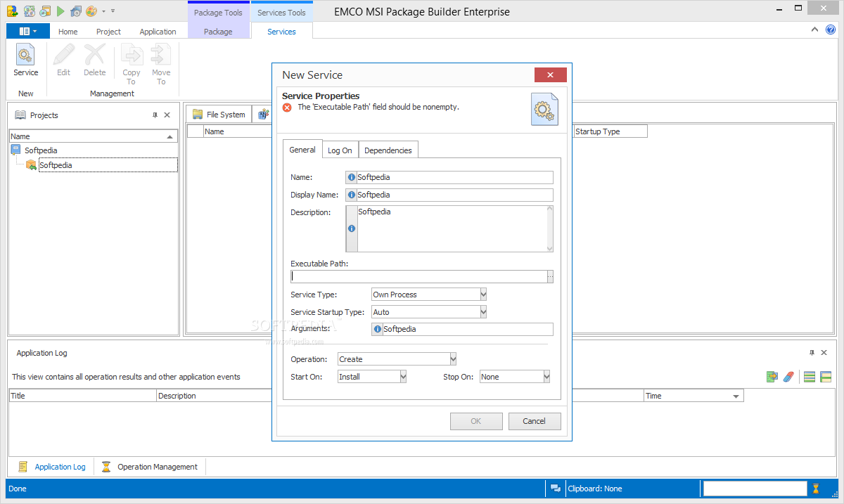The width and height of the screenshot is (844, 504).
Task: Open the Service Type dropdown
Action: 483,295
